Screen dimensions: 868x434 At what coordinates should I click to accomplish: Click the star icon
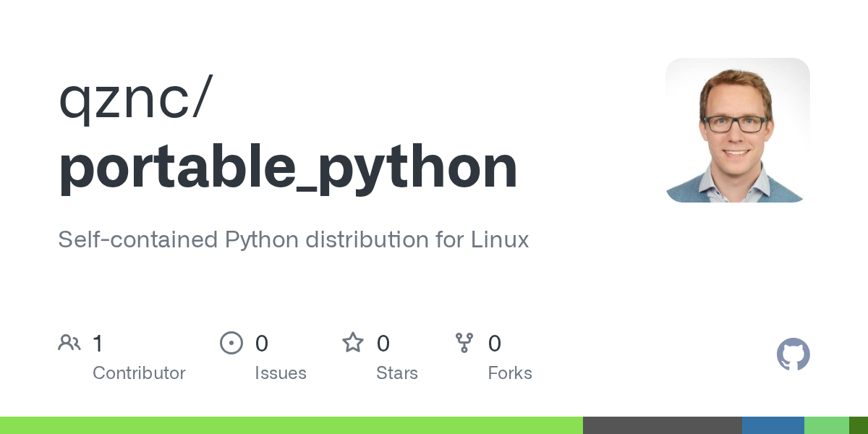[353, 343]
